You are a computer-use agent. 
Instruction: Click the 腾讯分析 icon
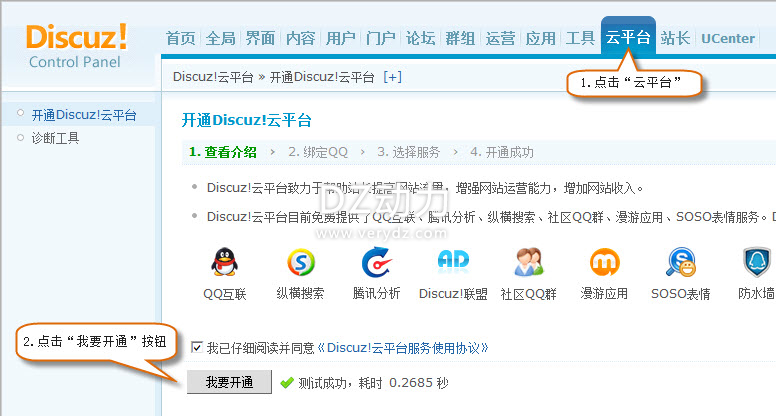click(376, 262)
